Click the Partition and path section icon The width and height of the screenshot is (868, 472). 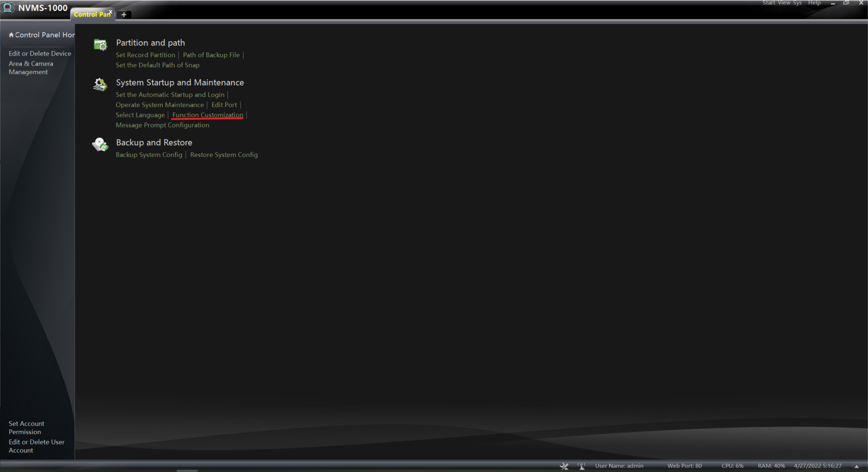pos(100,45)
